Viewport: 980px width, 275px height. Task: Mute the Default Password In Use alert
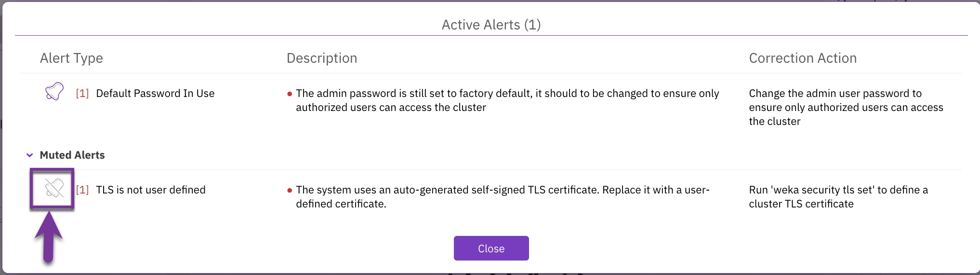[54, 91]
